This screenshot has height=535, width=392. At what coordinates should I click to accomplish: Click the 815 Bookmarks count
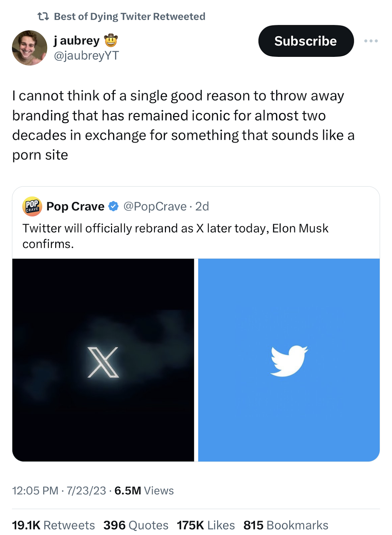click(286, 525)
